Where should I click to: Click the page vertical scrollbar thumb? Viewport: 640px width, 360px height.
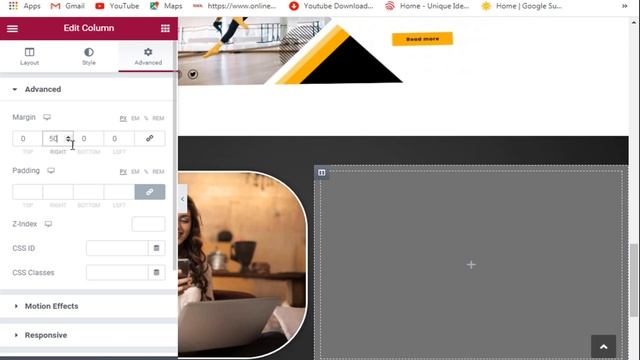[x=634, y=280]
